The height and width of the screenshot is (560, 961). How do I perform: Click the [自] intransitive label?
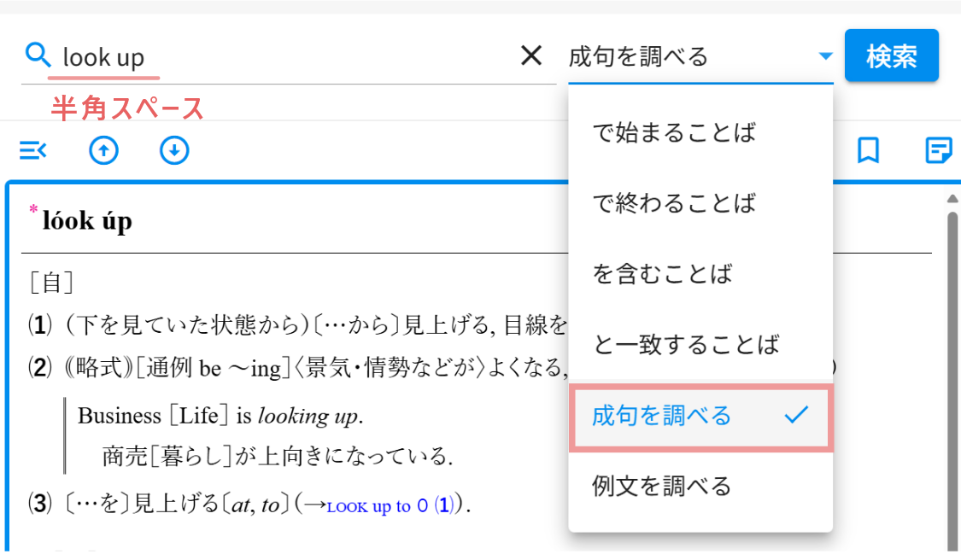[51, 283]
